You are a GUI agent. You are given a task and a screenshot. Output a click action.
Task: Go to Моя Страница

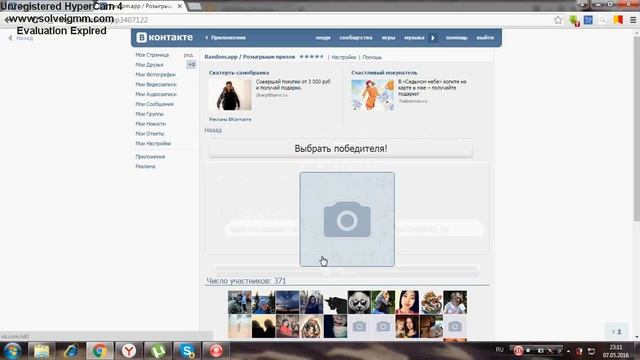point(152,55)
